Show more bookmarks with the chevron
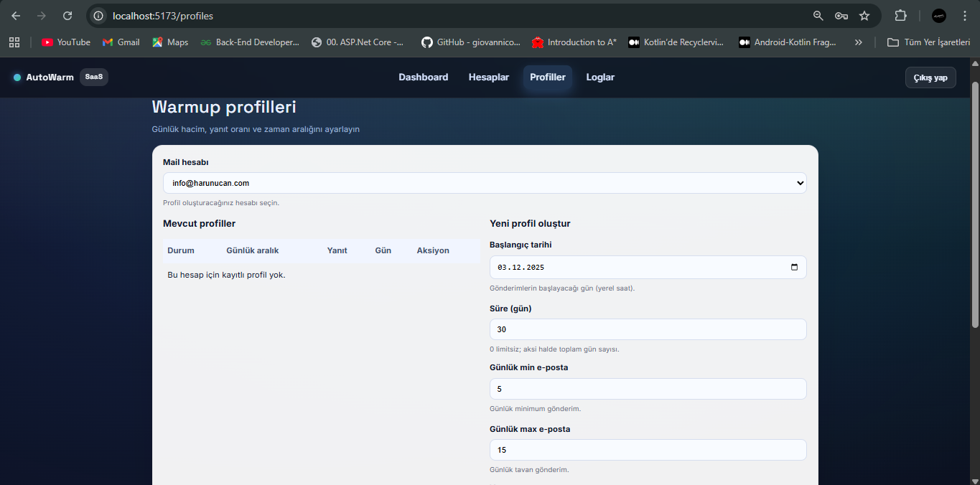 point(858,42)
